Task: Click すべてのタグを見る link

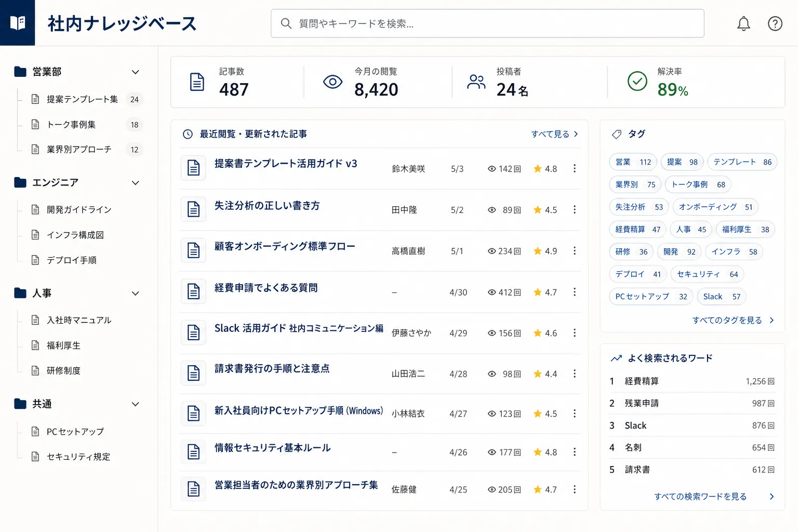Action: [733, 321]
